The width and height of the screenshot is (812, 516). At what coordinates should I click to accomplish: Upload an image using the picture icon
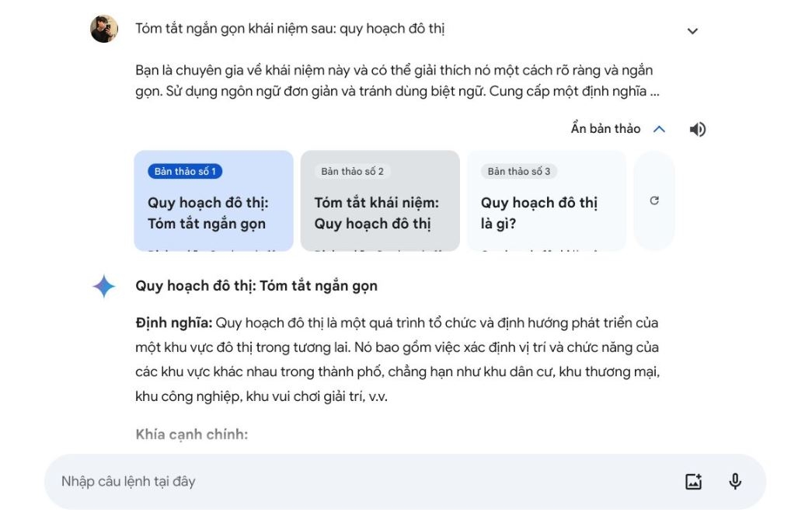point(693,482)
